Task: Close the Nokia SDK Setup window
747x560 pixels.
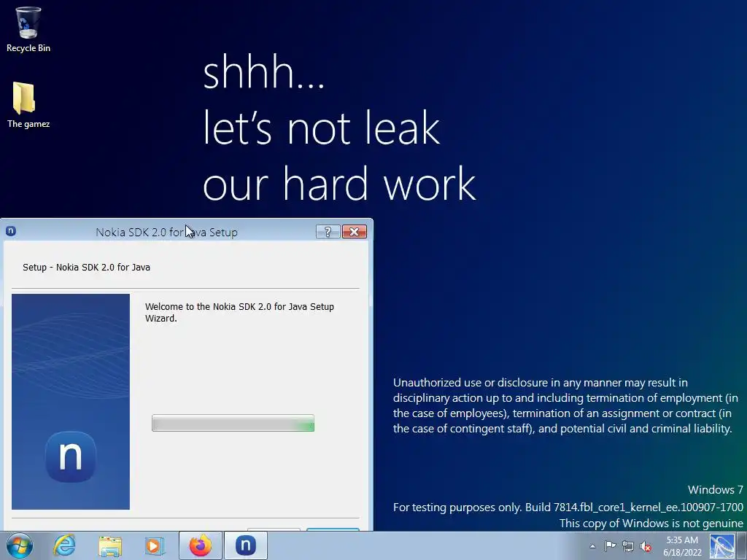Action: pos(355,232)
